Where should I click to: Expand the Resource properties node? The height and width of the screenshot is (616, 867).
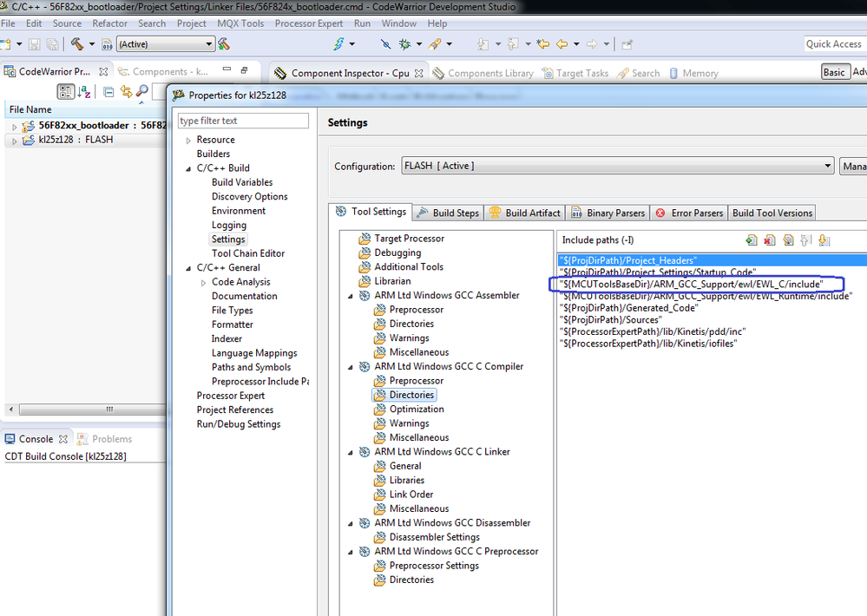tap(188, 141)
